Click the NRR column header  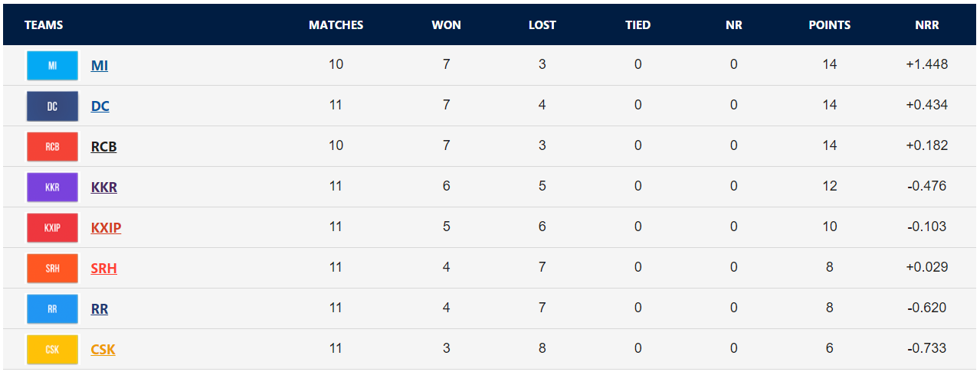[927, 25]
